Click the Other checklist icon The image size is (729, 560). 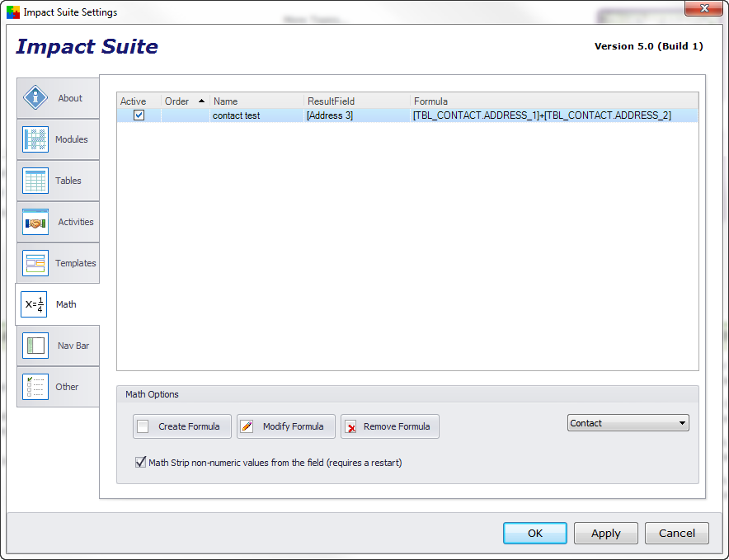(x=35, y=387)
